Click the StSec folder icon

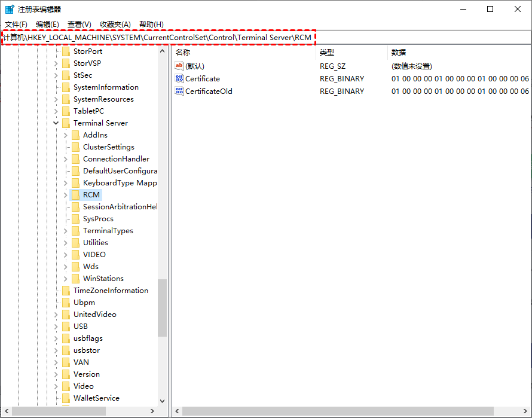tap(66, 75)
